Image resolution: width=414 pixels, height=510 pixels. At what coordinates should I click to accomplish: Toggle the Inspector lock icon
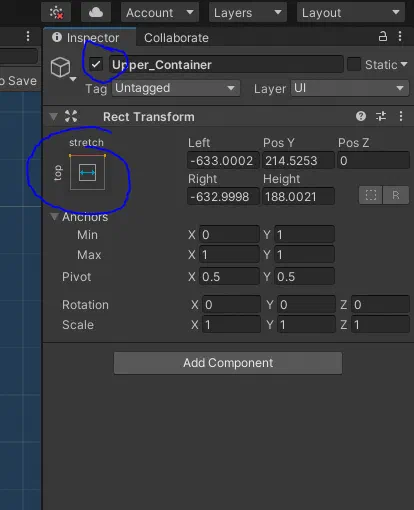[383, 36]
